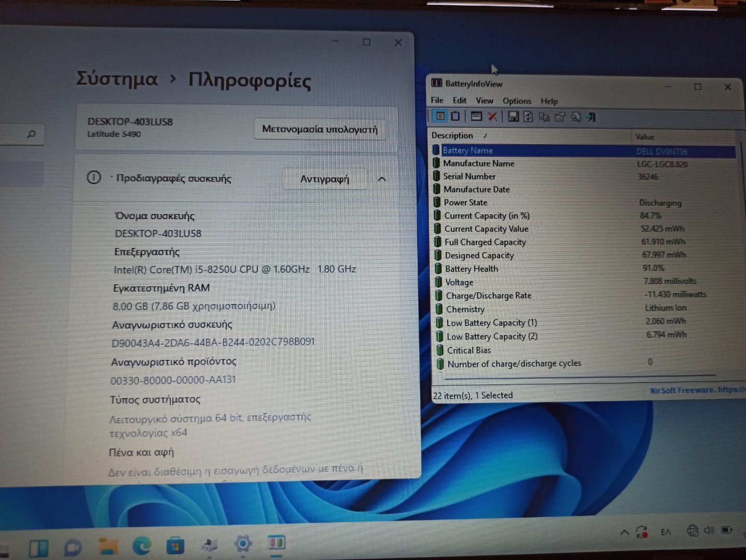This screenshot has width=746, height=560.
Task: Select the Manufacture Date row
Action: pyautogui.click(x=585, y=189)
